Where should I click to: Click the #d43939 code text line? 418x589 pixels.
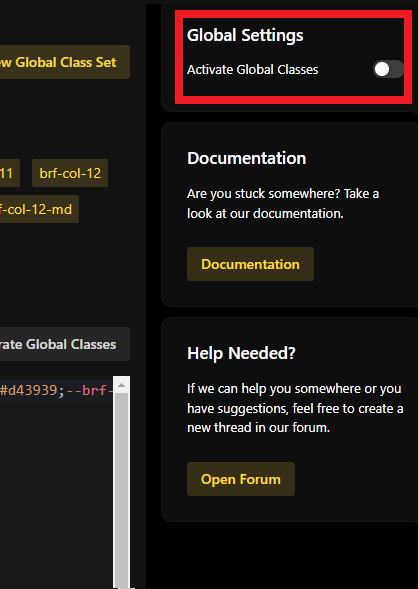tap(56, 390)
